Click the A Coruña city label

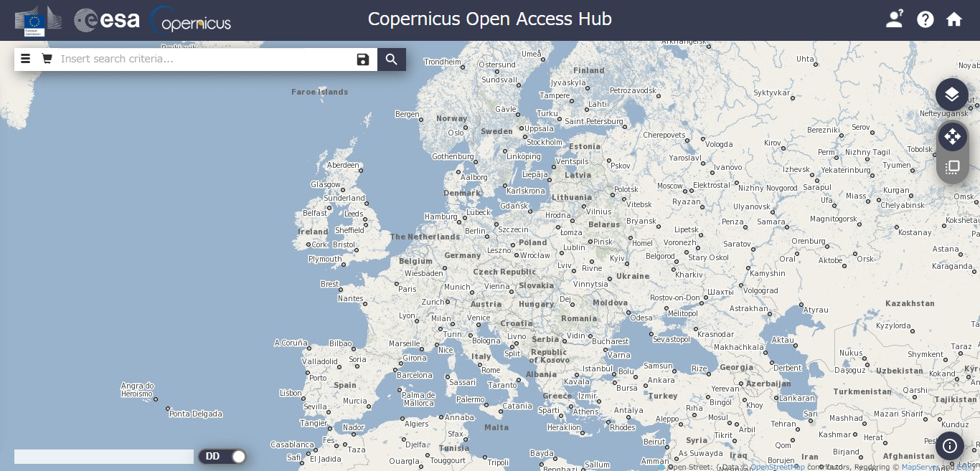(x=291, y=343)
